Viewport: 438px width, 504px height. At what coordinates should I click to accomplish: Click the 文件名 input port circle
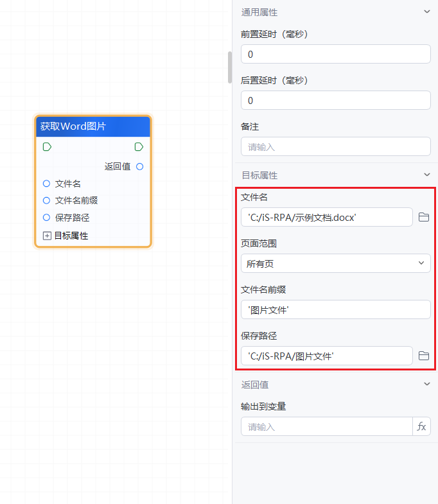click(46, 184)
